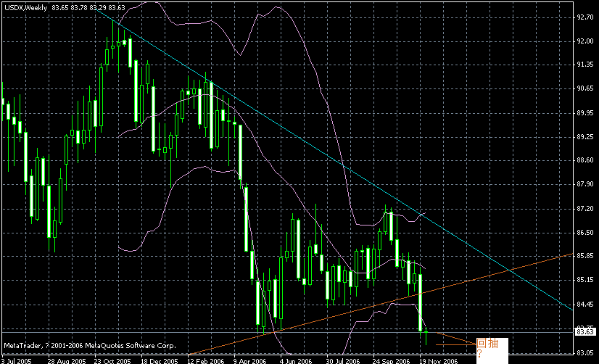This screenshot has height=364, width=599.
Task: Select the 84.45 price axis label
Action: pos(585,305)
